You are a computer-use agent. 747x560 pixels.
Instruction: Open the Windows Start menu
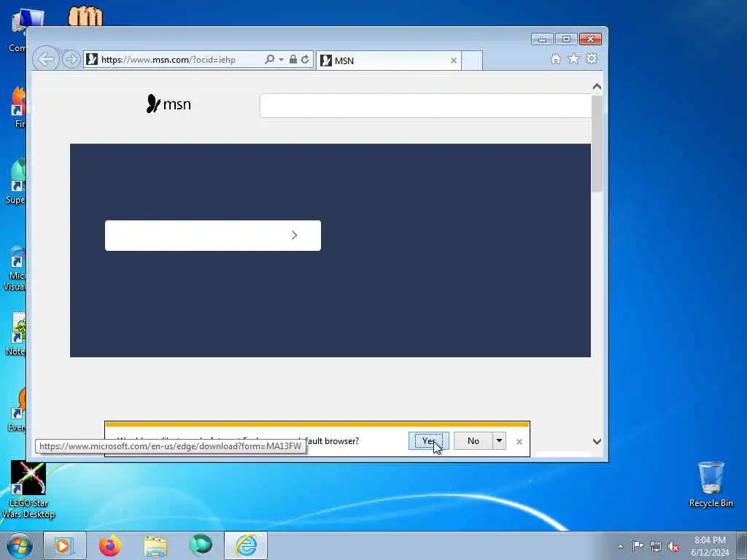click(x=20, y=545)
